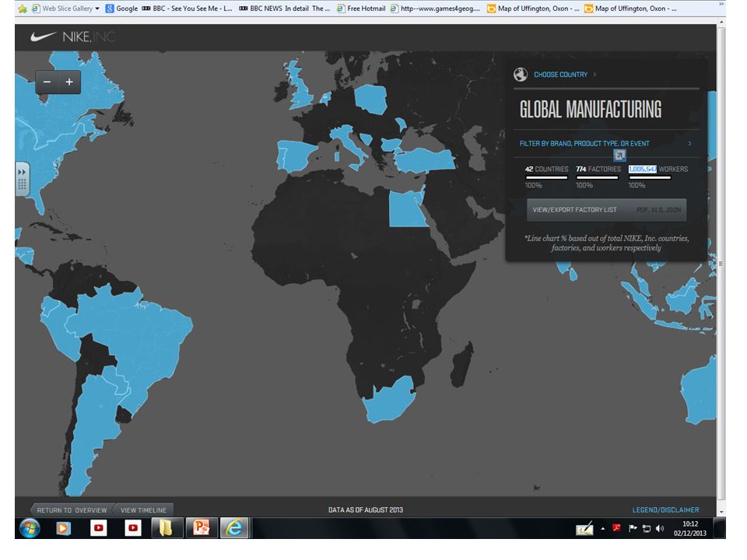Viewport: 747px width, 560px height.
Task: Click Internet Explorer taskbar icon
Action: tap(234, 528)
